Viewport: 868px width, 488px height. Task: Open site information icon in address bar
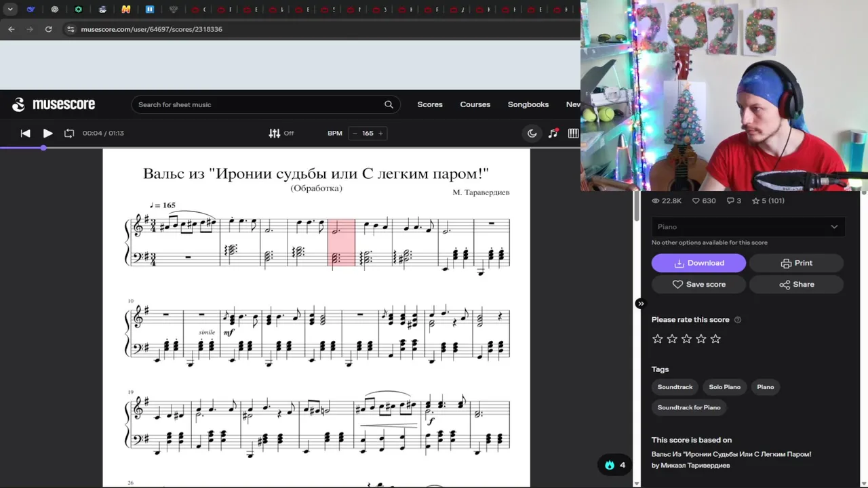point(71,29)
